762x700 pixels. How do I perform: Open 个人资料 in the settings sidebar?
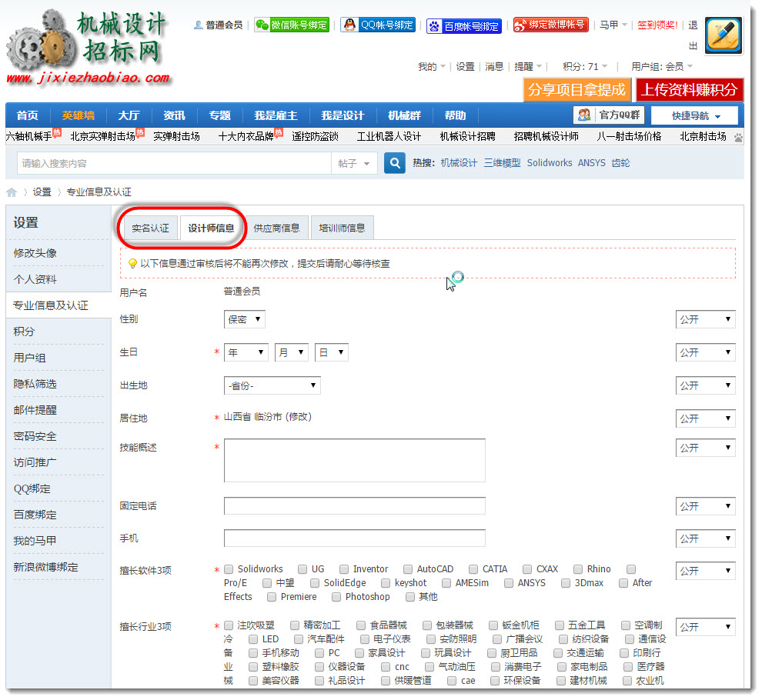point(35,279)
